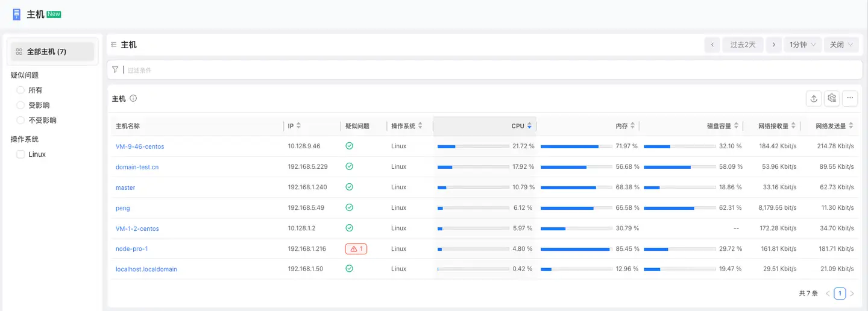Click the filter funnel icon

[115, 70]
